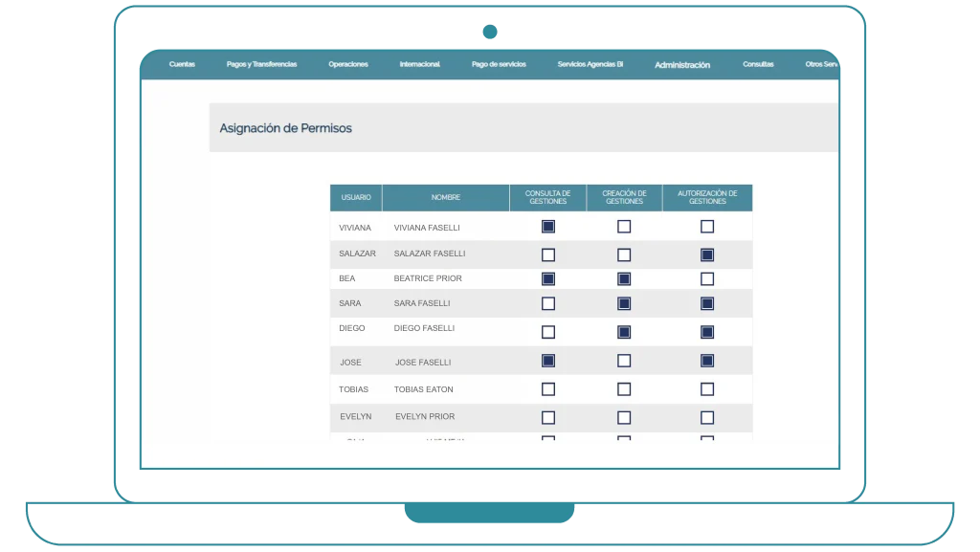
Task: Open the Consultas menu
Action: (758, 65)
